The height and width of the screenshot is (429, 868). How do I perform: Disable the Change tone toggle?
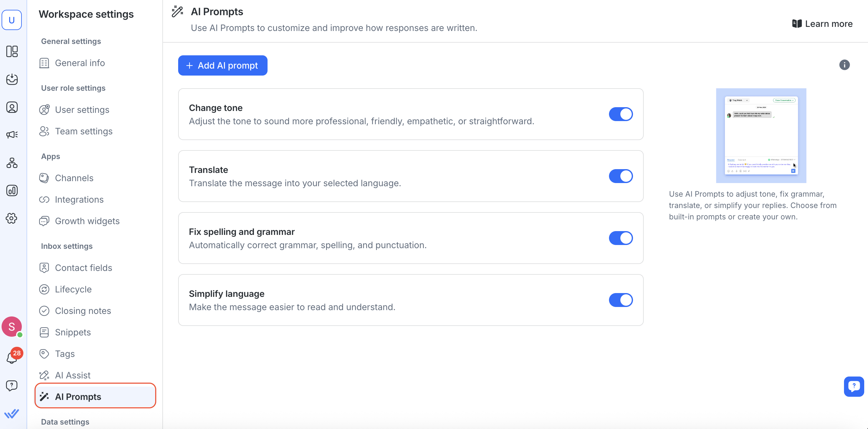click(620, 114)
